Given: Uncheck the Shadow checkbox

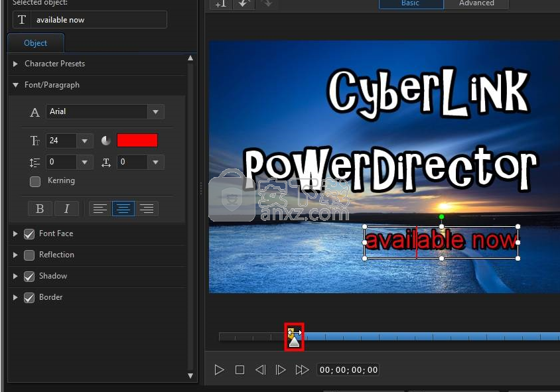Looking at the screenshot, I should click(x=29, y=277).
